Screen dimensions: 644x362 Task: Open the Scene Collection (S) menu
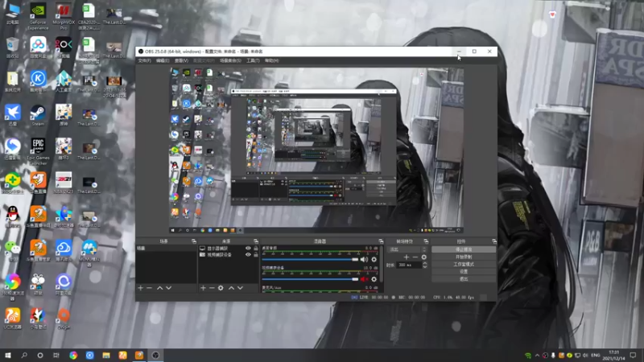coord(230,61)
